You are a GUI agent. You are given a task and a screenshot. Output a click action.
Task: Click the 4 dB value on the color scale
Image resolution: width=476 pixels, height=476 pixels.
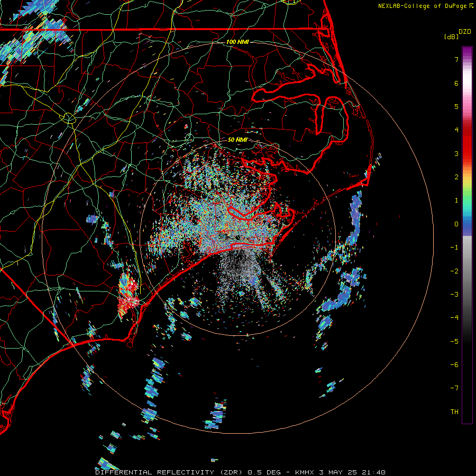[456, 130]
